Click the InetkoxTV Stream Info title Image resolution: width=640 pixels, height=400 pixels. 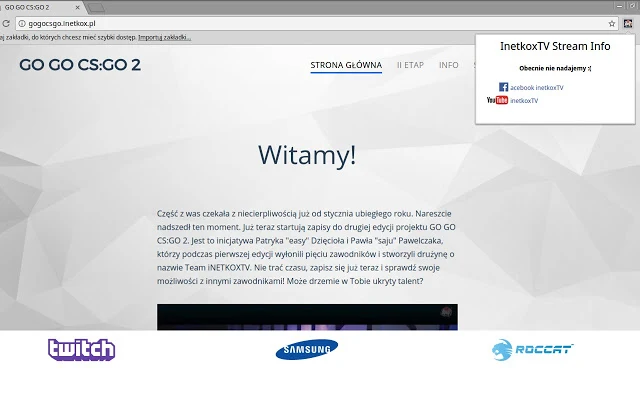pos(555,46)
